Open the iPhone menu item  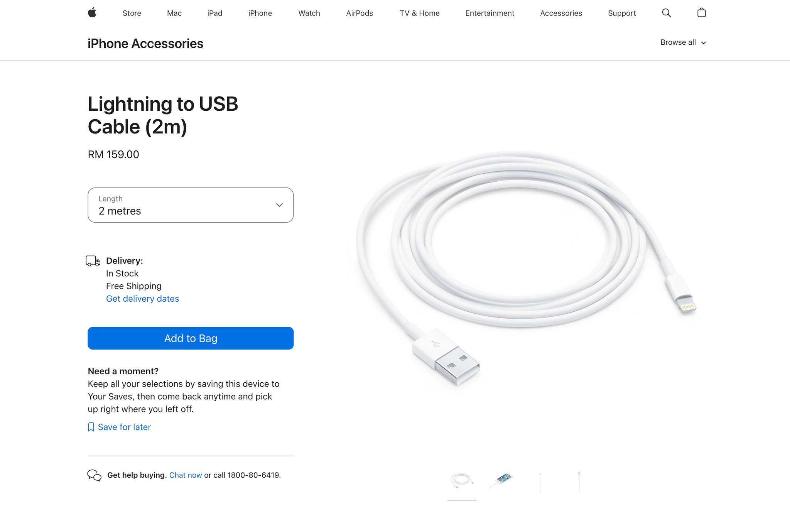[x=260, y=13]
